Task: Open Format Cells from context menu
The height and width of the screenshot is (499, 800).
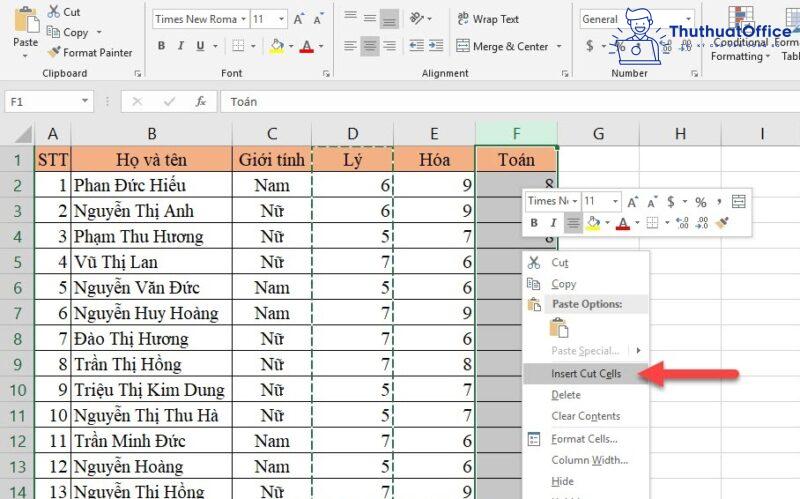Action: coord(586,439)
